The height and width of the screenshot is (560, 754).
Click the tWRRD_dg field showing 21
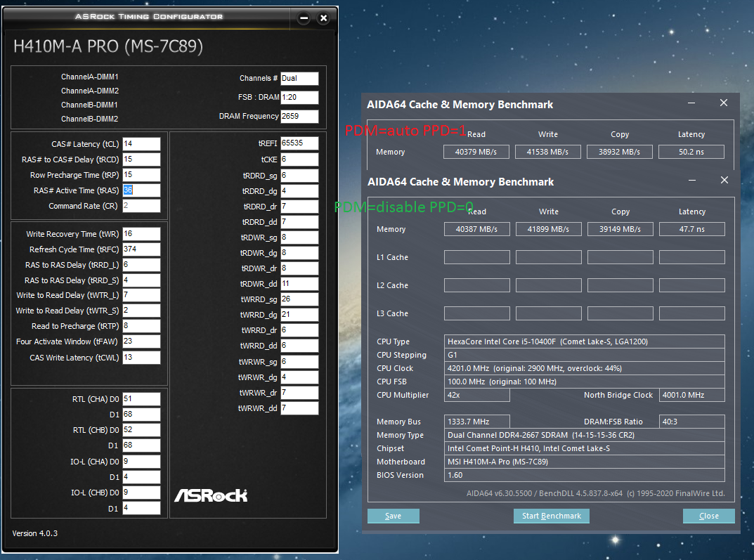299,314
